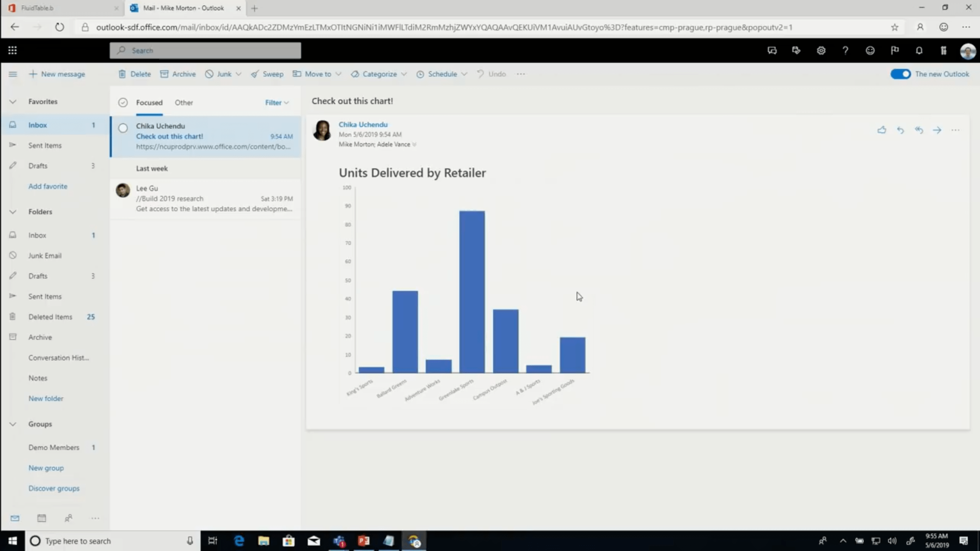Open PowerPoint from the taskbar
This screenshot has width=980, height=551.
pyautogui.click(x=364, y=541)
